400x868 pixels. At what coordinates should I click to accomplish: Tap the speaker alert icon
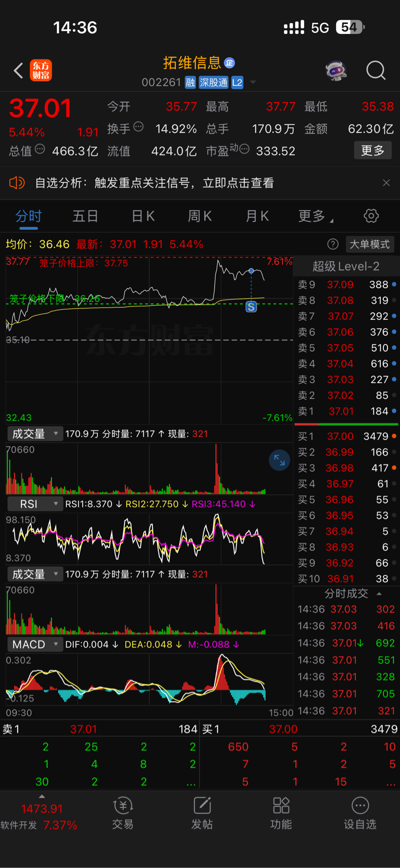17,182
